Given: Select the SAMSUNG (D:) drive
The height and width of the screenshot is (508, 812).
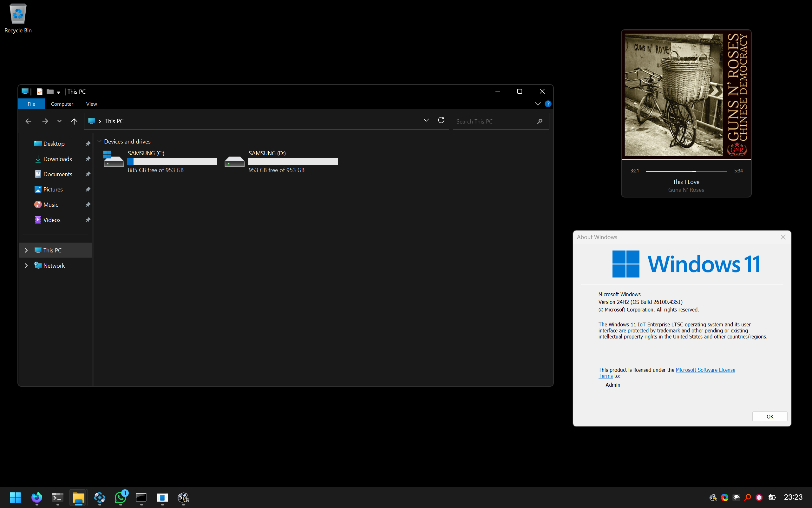Looking at the screenshot, I should [x=281, y=161].
